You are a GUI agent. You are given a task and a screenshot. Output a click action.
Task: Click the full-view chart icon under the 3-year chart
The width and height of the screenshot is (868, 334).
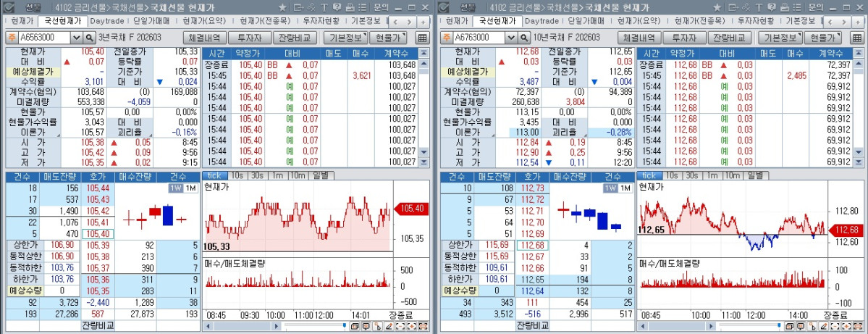[x=424, y=326]
